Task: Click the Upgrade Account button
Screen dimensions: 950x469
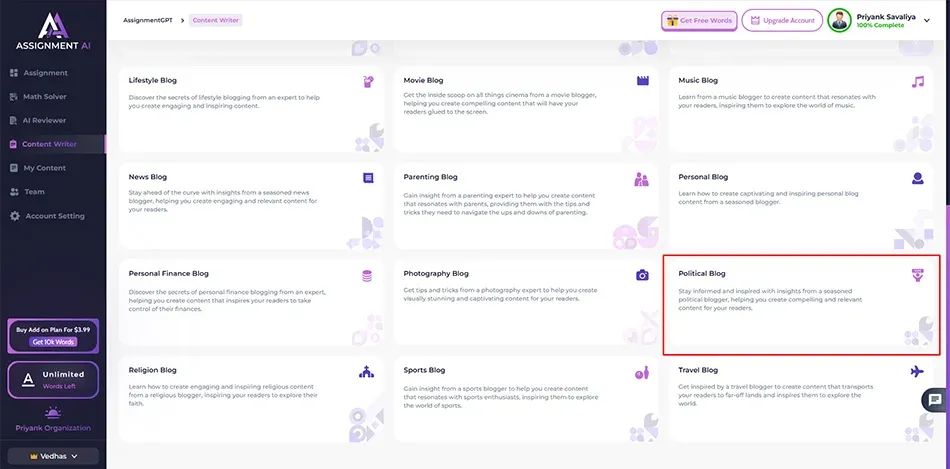Action: [781, 20]
